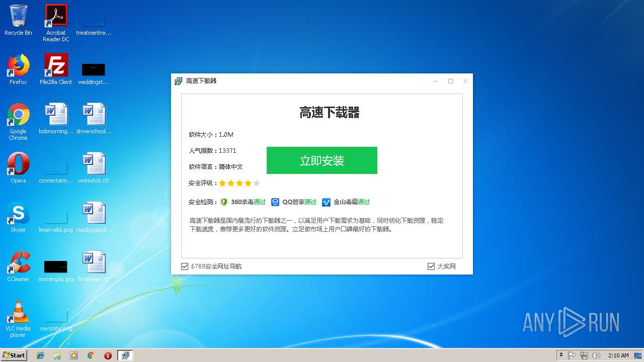This screenshot has height=362, width=644.
Task: Open the Start menu
Action: (14, 355)
